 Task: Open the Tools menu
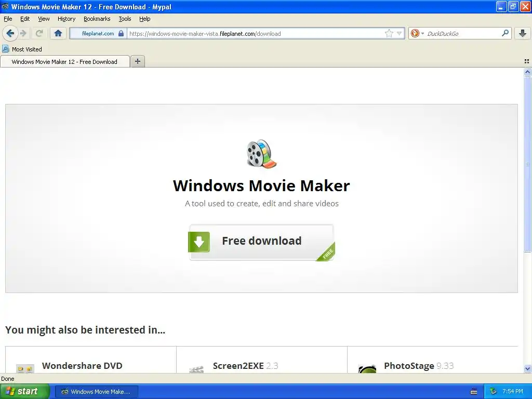125,19
